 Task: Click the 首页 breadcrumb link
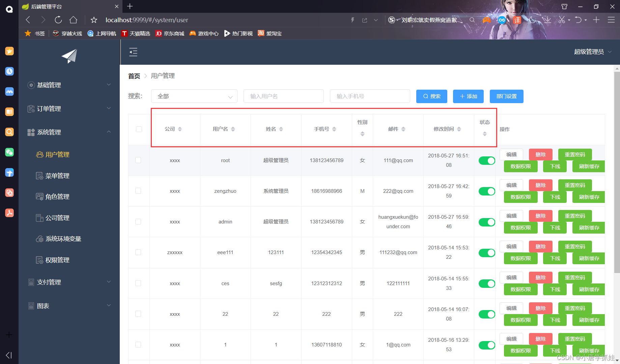click(x=134, y=76)
